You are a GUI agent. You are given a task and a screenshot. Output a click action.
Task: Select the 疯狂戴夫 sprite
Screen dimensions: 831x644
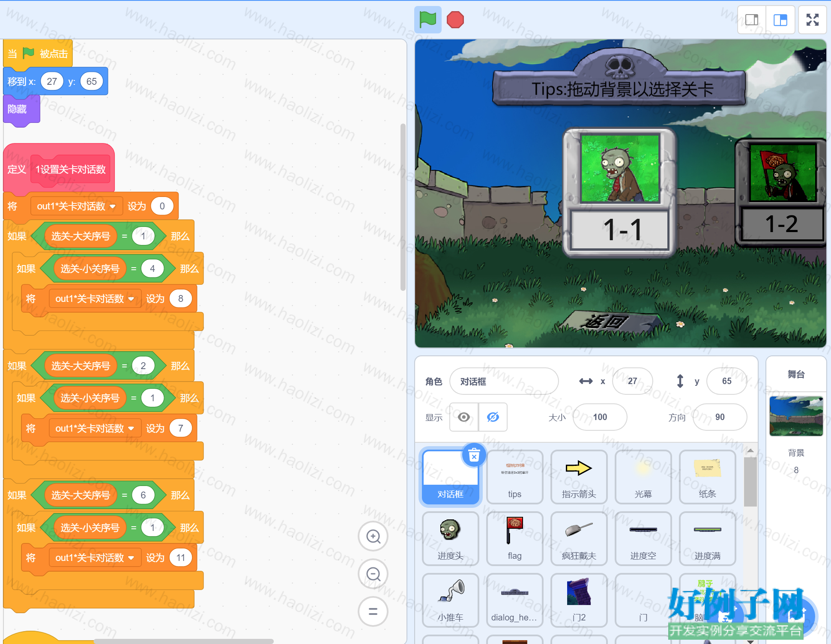(x=579, y=539)
